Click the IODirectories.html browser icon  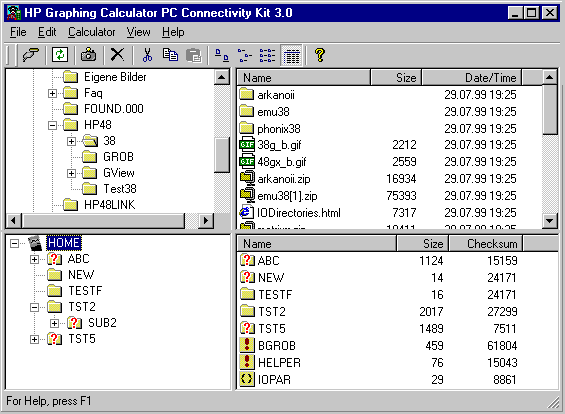tap(246, 212)
